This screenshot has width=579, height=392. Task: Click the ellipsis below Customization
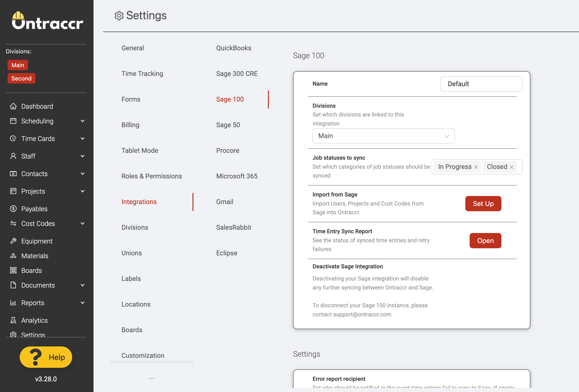tap(152, 378)
